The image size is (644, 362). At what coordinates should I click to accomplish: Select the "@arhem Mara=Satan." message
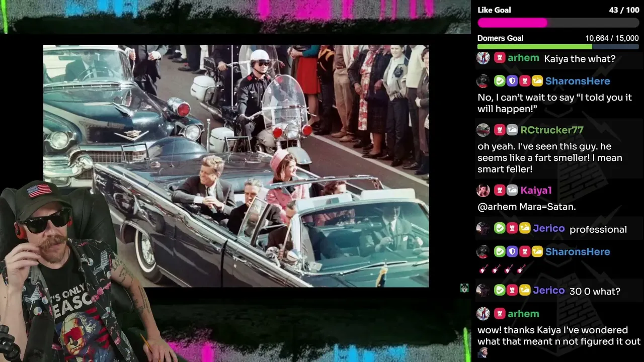click(x=526, y=207)
